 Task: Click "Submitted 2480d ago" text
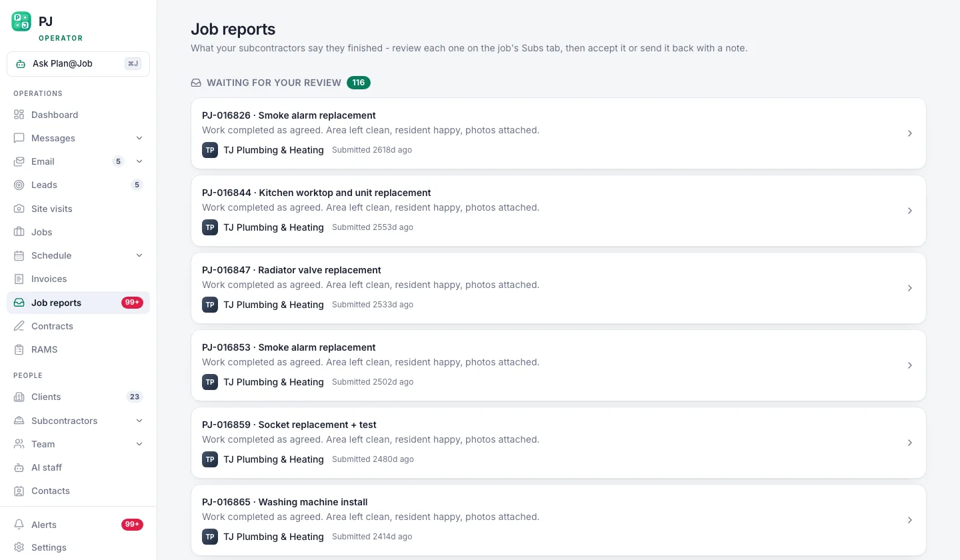point(373,459)
